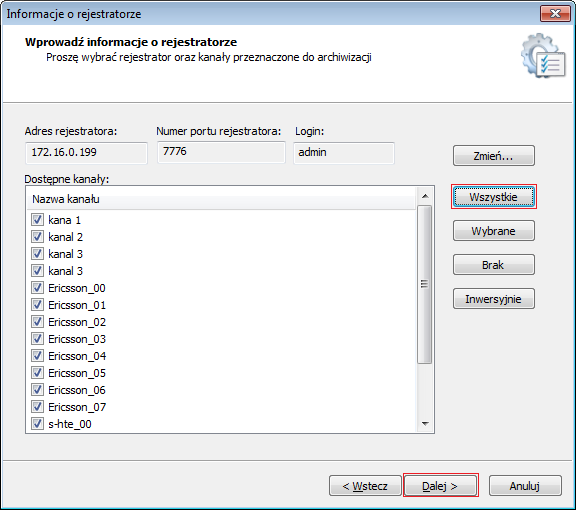Close the dialog window

tap(555, 14)
